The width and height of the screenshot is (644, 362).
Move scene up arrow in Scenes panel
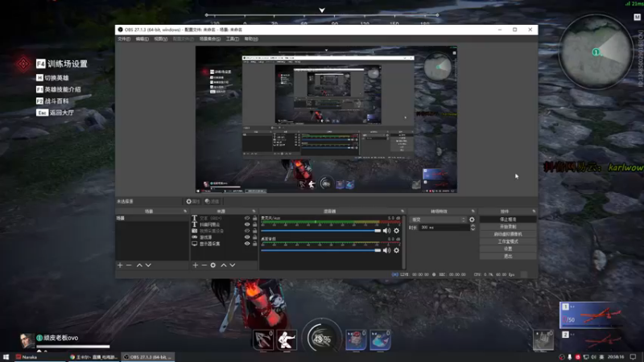point(139,265)
